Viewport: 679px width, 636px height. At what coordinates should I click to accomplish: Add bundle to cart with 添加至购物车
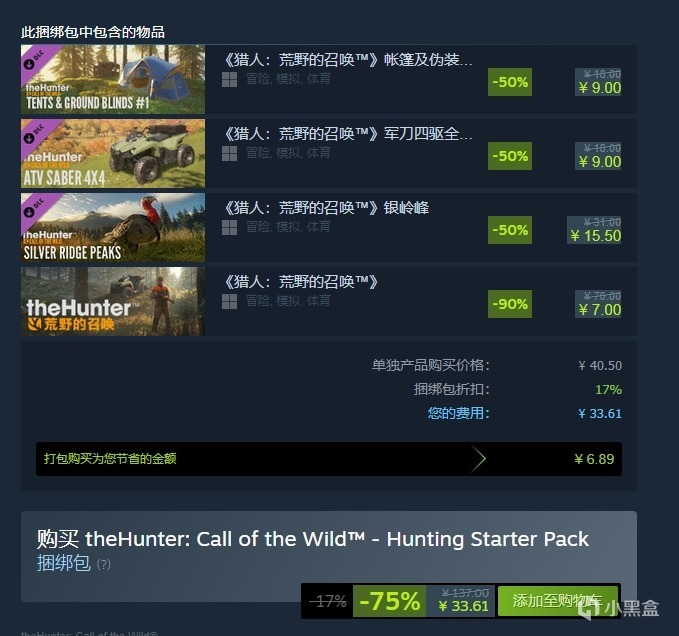pyautogui.click(x=558, y=601)
